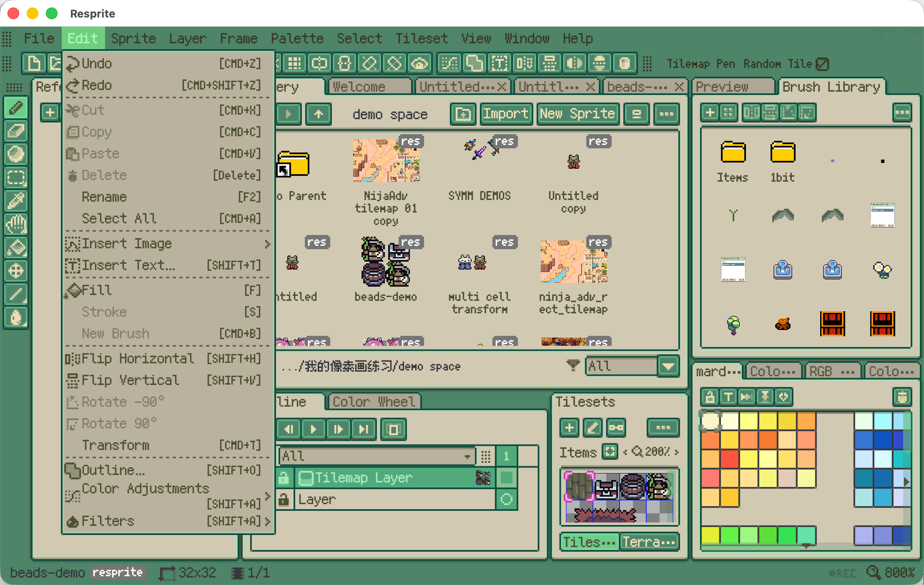Toggle Random Tile checkbox
Screen dimensions: 924x585
[822, 64]
